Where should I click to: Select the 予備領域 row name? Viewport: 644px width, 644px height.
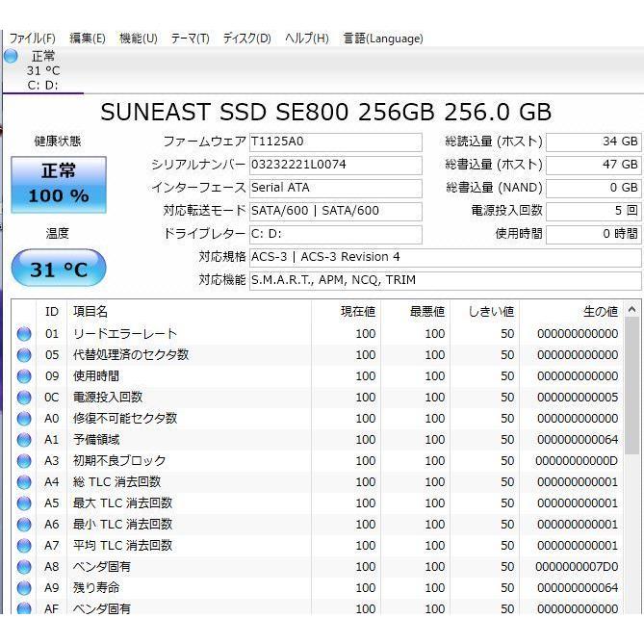[x=96, y=440]
